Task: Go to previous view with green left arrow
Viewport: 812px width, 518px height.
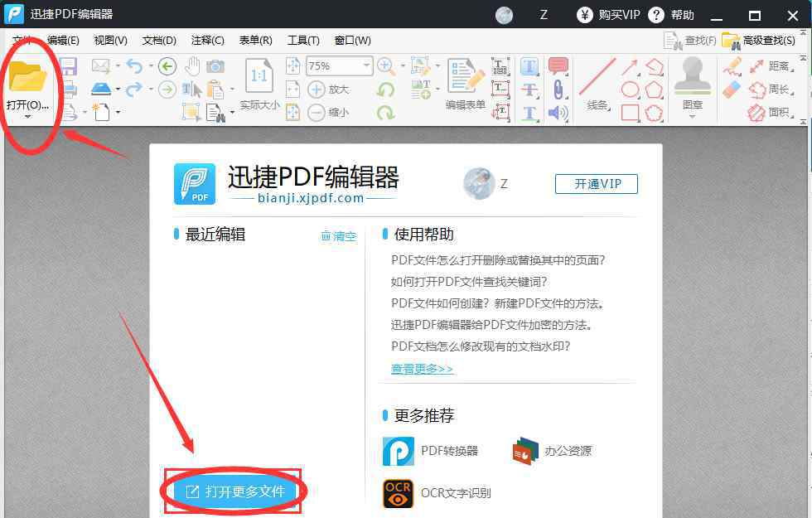Action: coord(167,66)
